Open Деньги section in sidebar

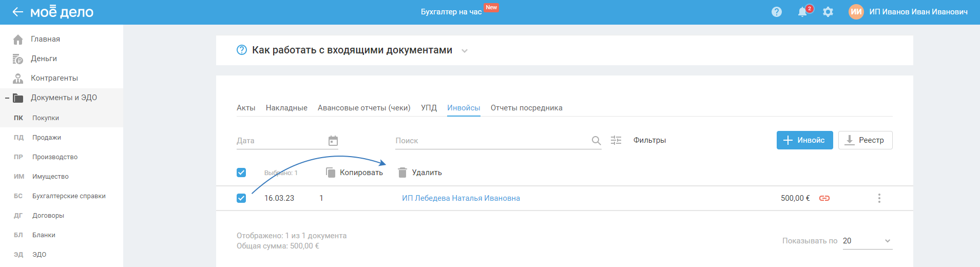click(x=44, y=59)
